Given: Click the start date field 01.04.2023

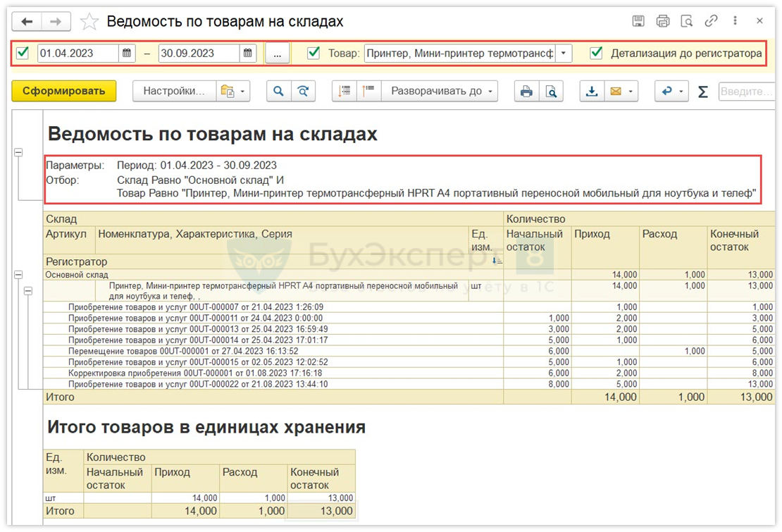Looking at the screenshot, I should pos(77,53).
